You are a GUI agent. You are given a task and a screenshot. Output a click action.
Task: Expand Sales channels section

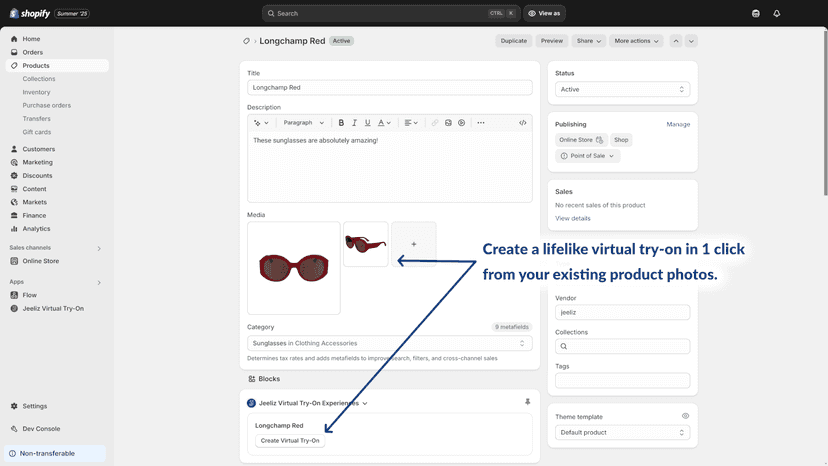click(99, 248)
